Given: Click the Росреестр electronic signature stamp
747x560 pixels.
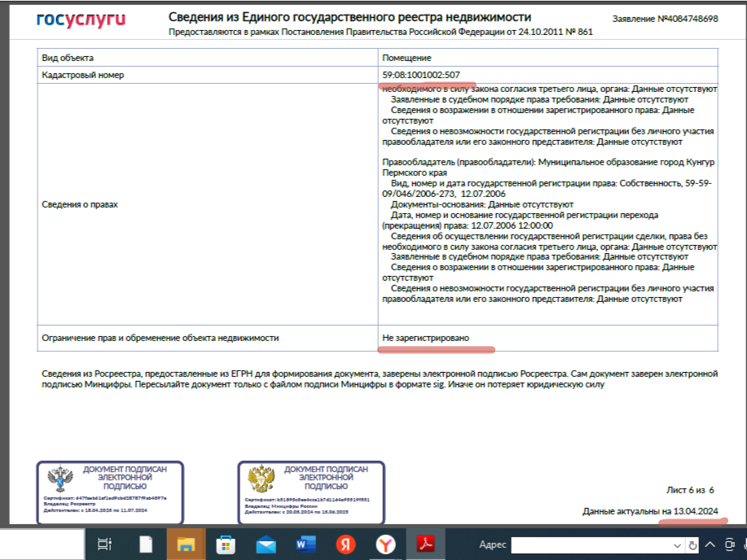Looking at the screenshot, I should point(110,492).
